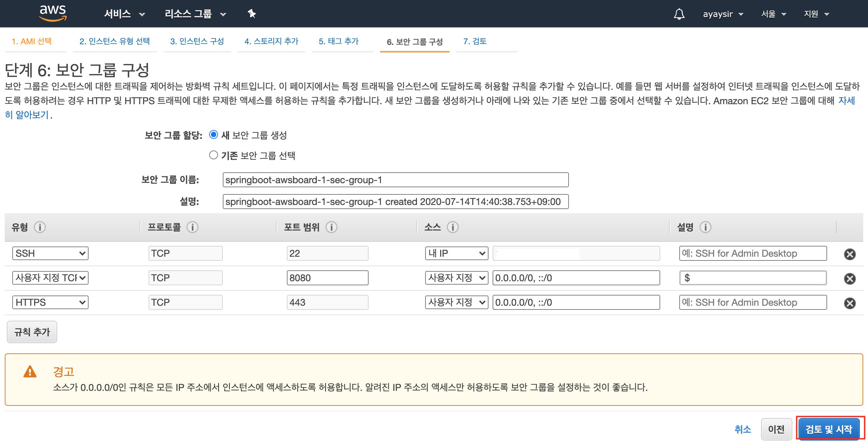Delete the SSH rule with X icon
This screenshot has width=868, height=446.
coord(850,254)
